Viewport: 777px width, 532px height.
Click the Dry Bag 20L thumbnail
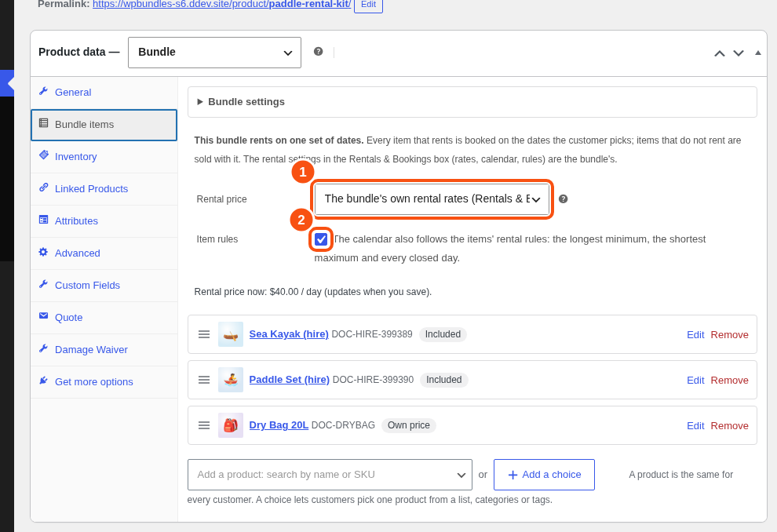tap(231, 425)
